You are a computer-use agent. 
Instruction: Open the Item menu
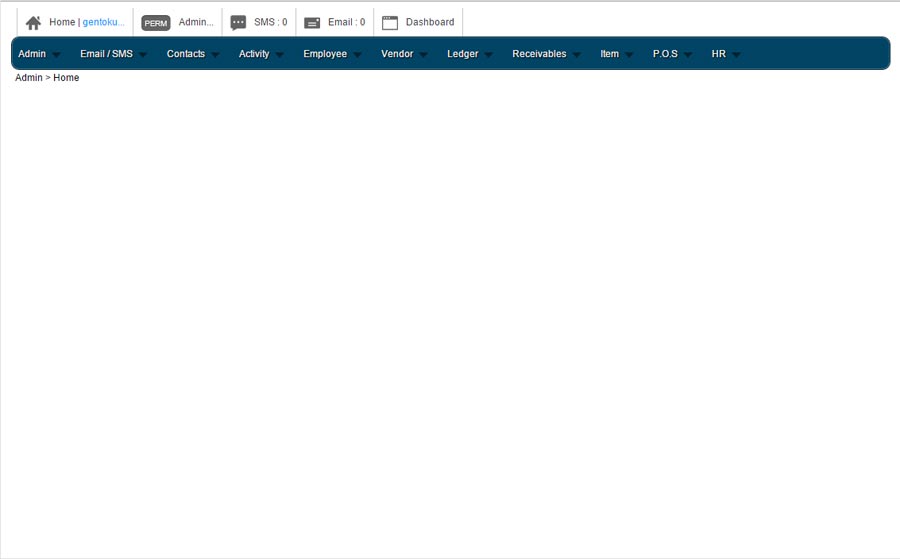pos(610,53)
